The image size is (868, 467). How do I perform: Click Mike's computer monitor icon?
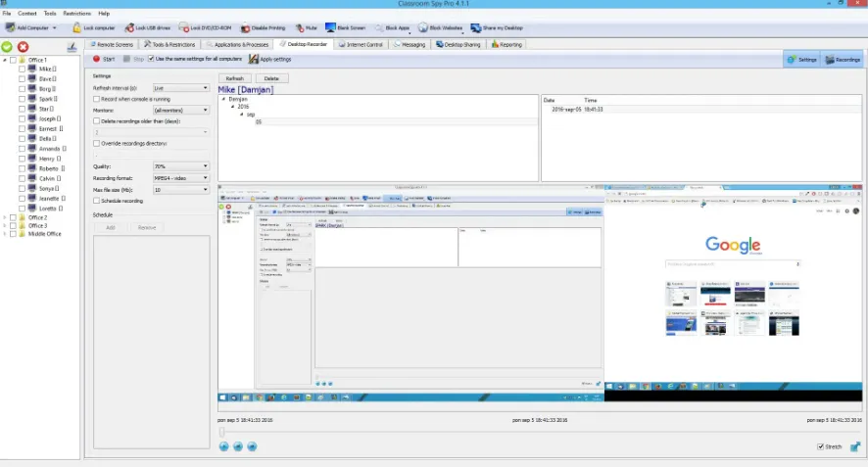pyautogui.click(x=32, y=69)
